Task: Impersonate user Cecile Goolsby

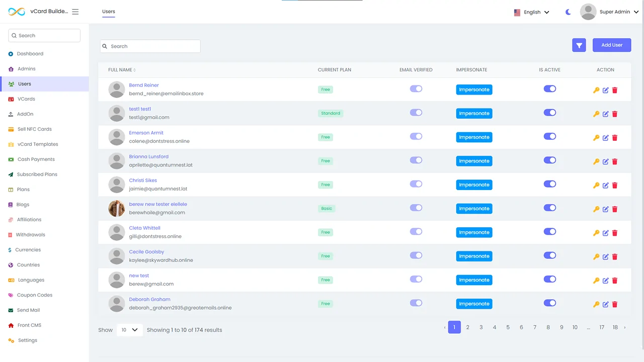Action: [474, 256]
